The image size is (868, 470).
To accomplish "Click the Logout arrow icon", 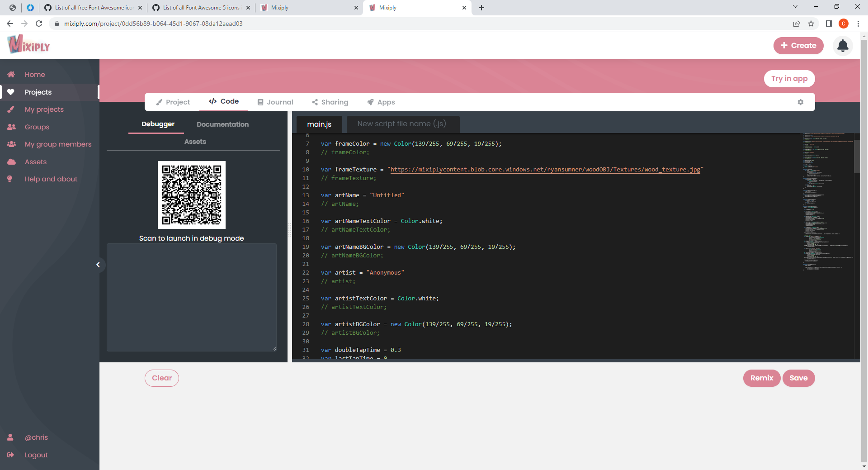I will [11, 455].
